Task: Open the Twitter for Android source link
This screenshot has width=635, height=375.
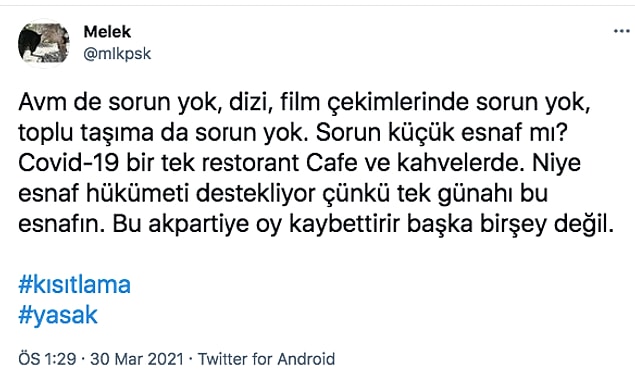Action: pos(266,359)
